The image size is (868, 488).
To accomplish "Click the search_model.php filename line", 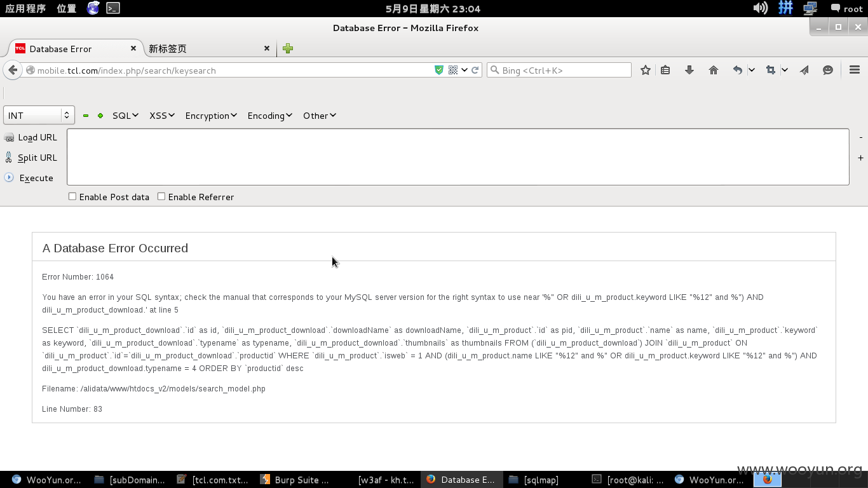I will coord(154,389).
